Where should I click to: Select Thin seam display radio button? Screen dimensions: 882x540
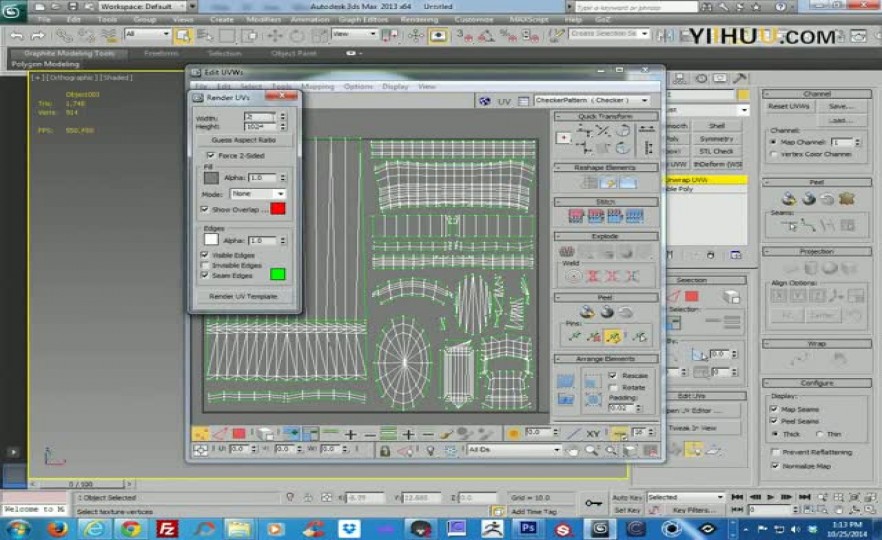tap(820, 434)
